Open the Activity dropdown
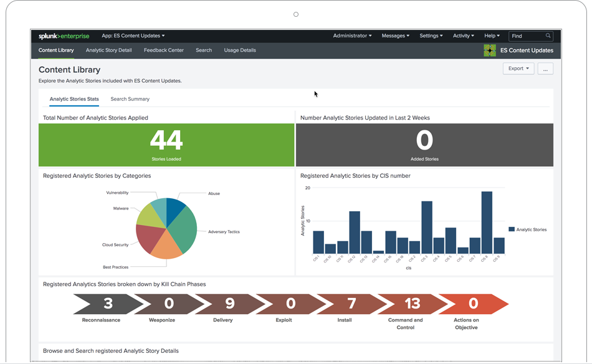This screenshot has height=364, width=592. (463, 36)
